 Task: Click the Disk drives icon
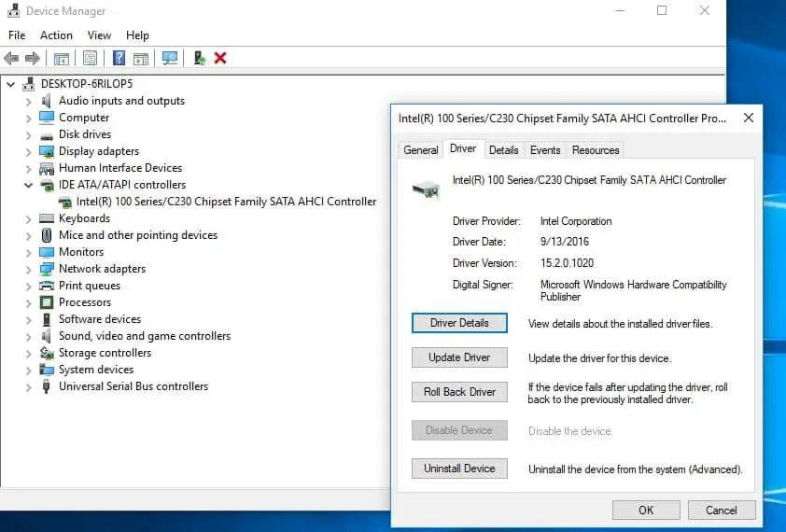tap(47, 135)
